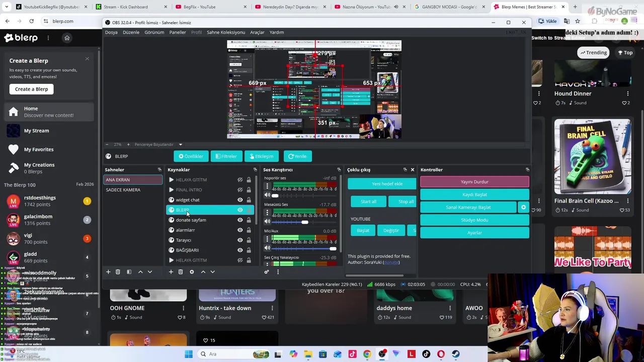Screen dimensions: 644x362
Task: Open source Filtreler button
Action: pos(226,156)
